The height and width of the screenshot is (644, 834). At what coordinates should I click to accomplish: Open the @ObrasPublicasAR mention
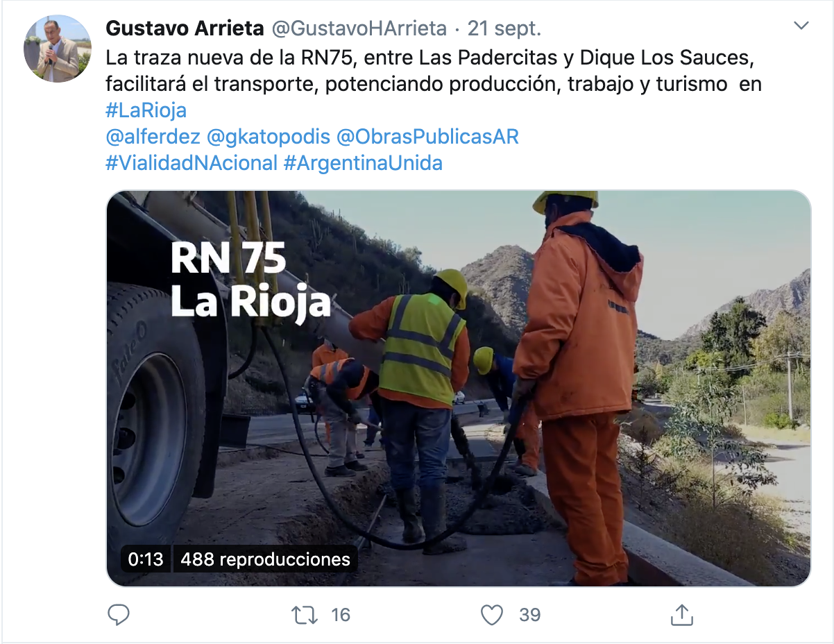pyautogui.click(x=427, y=137)
